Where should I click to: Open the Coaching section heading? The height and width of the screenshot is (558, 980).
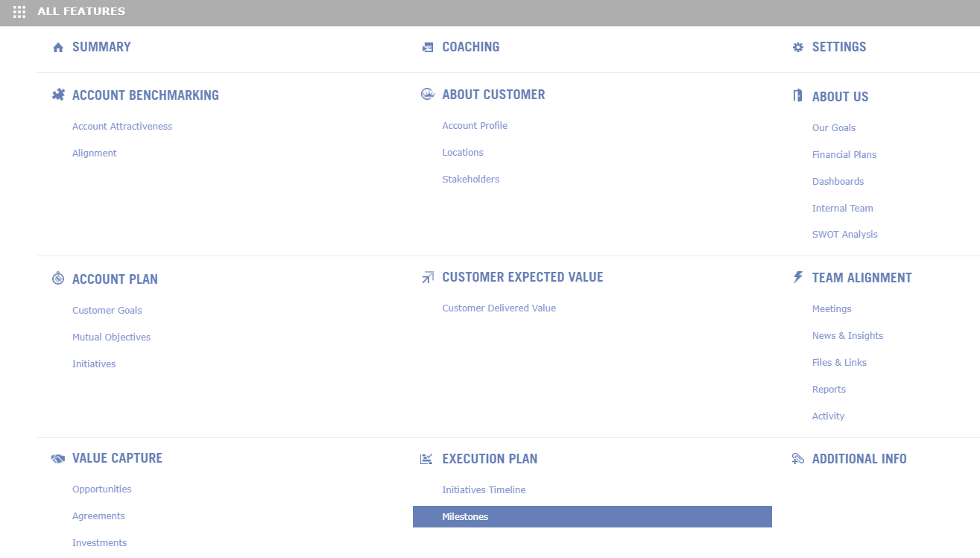point(471,47)
